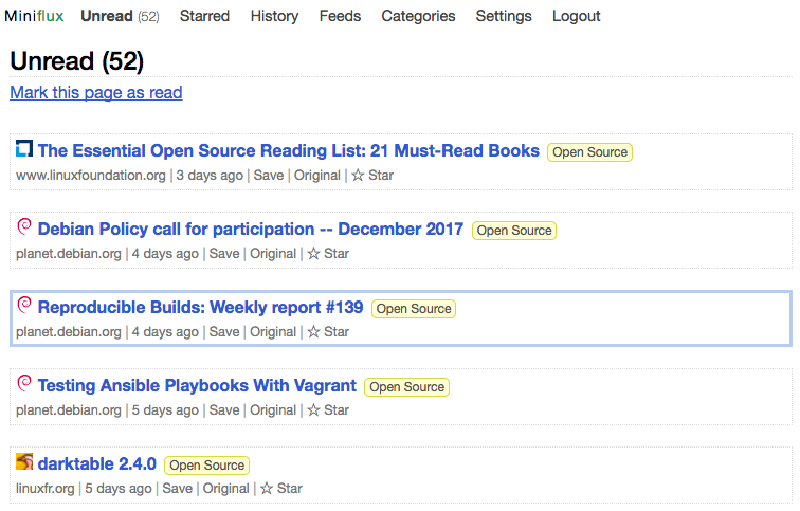Log out via the Logout link
This screenshot has height=511, width=800.
tap(576, 16)
